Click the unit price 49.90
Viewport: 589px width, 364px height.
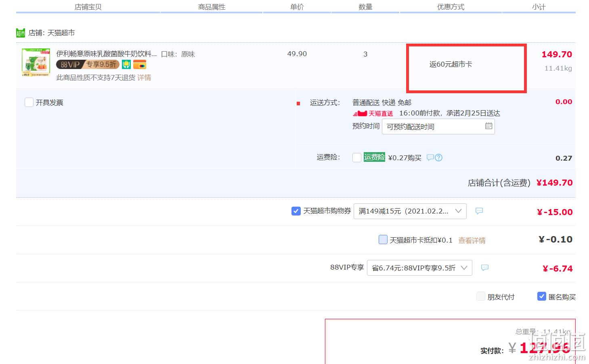click(297, 54)
